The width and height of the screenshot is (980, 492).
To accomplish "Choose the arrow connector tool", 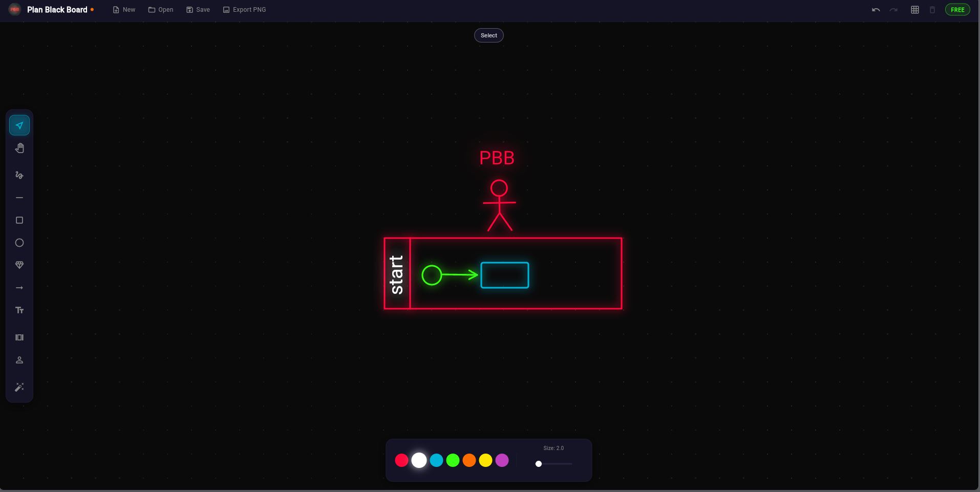I will [x=19, y=288].
